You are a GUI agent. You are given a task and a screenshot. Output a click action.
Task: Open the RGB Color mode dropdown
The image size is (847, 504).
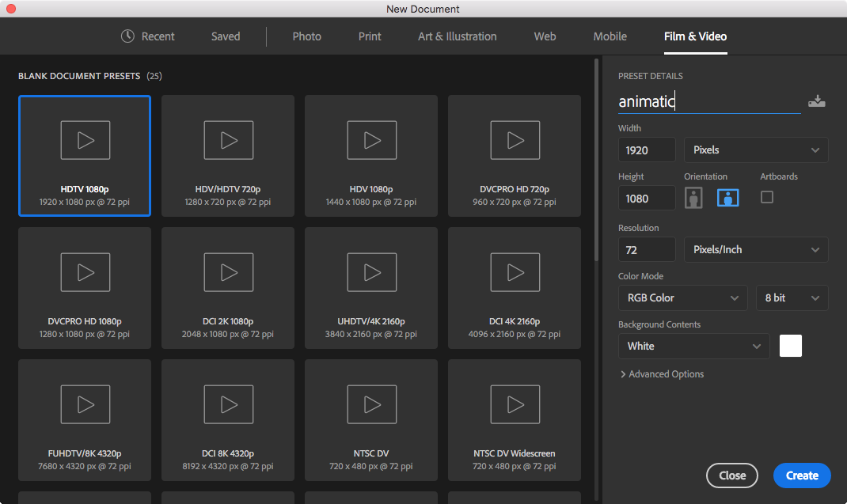pos(683,297)
